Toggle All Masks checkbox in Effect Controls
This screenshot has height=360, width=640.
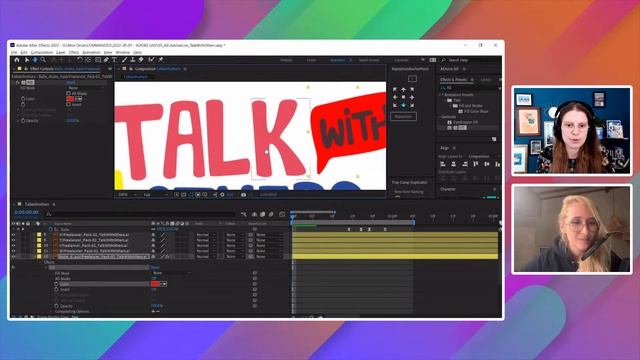[x=68, y=93]
